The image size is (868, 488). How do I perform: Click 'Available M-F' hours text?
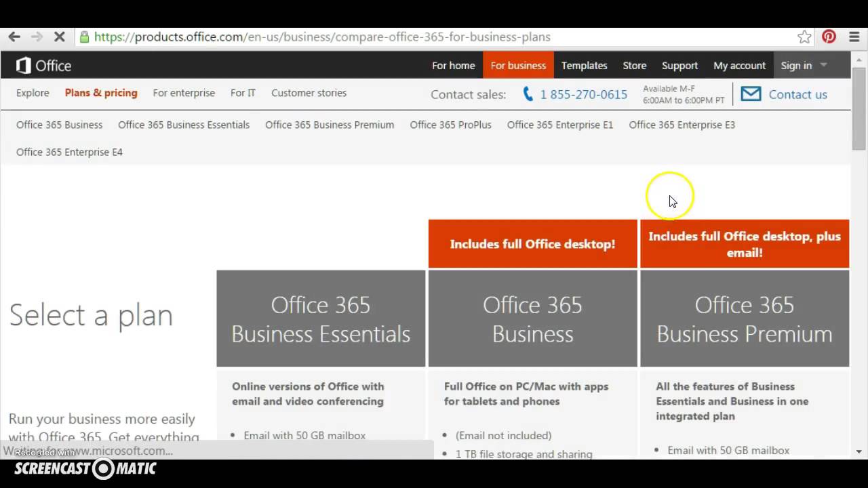coord(669,89)
